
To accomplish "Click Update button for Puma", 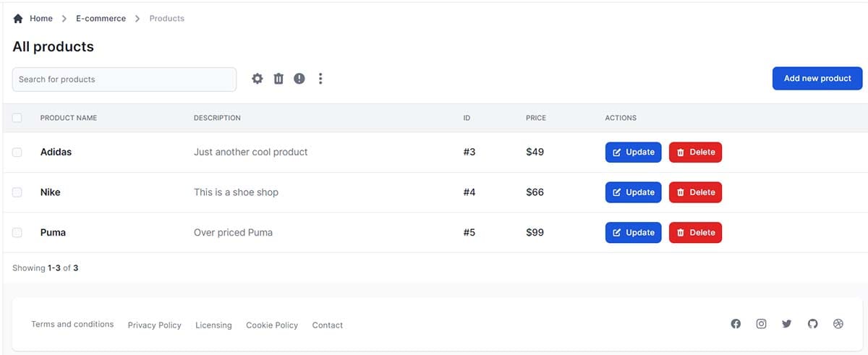I will pos(633,233).
